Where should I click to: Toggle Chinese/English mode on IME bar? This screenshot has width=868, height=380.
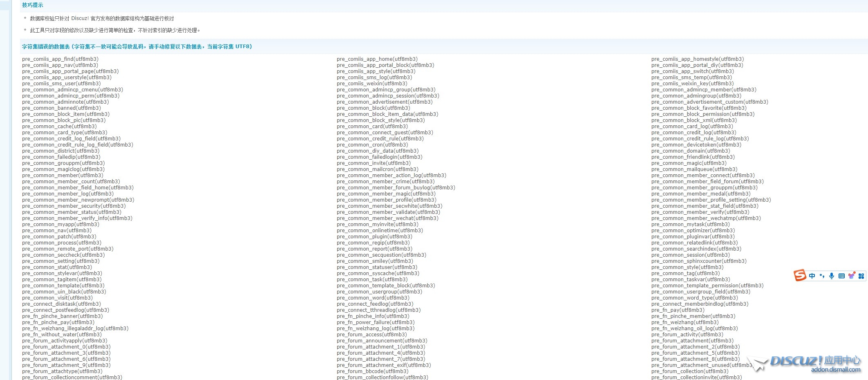pyautogui.click(x=812, y=276)
